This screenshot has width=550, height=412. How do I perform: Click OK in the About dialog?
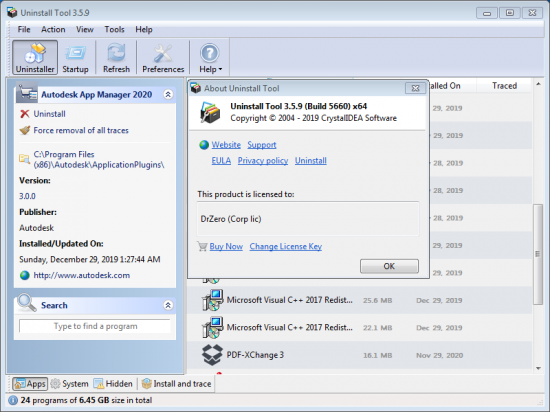point(389,266)
